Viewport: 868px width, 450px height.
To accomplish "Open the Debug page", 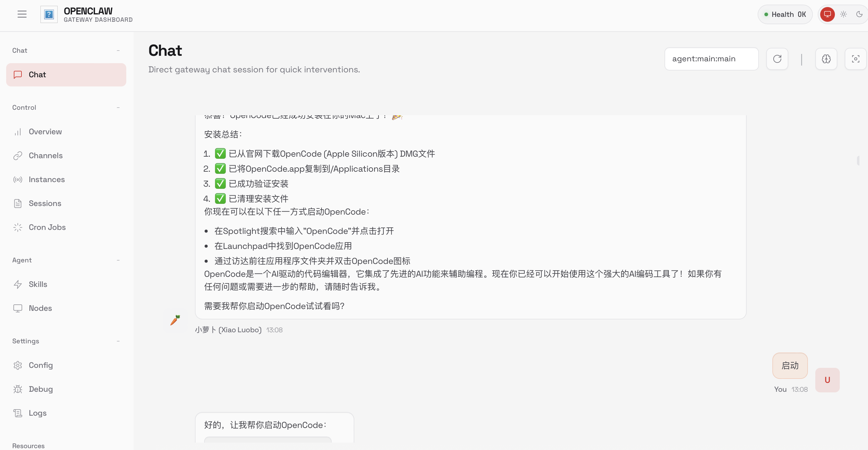I will (40, 389).
